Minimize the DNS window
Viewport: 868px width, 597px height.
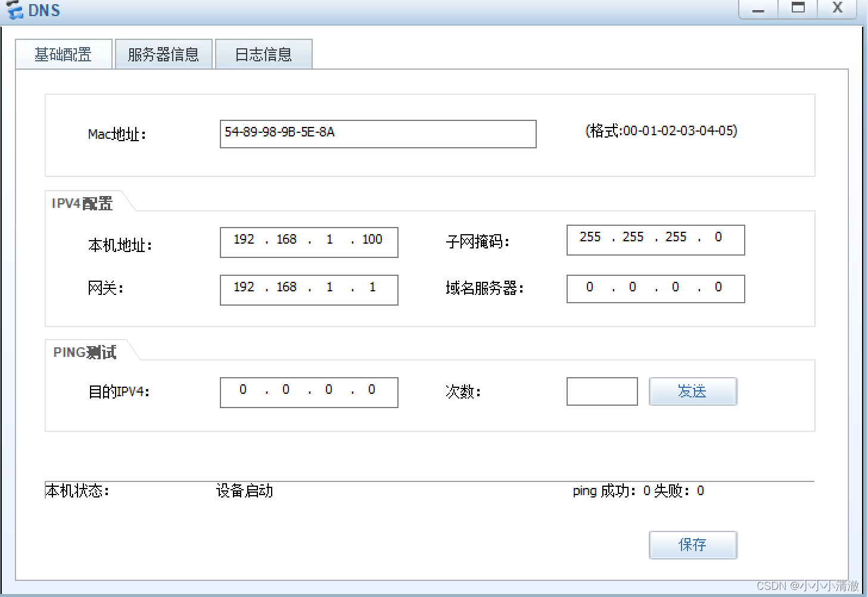[x=758, y=9]
